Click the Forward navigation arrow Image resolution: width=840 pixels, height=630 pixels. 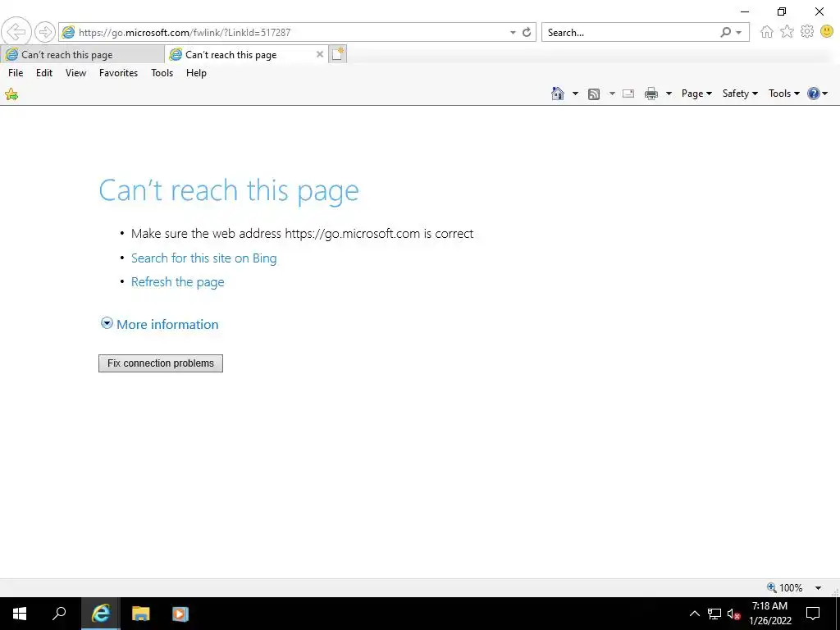[x=45, y=32]
